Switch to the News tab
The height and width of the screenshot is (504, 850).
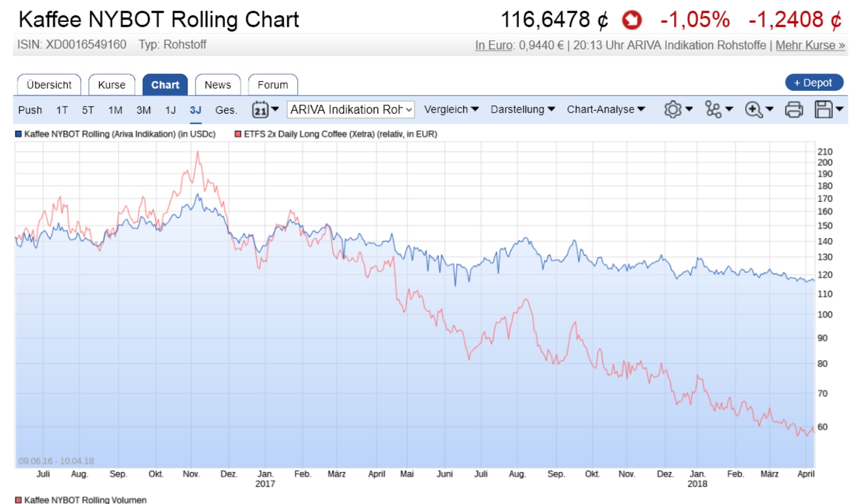click(x=217, y=85)
